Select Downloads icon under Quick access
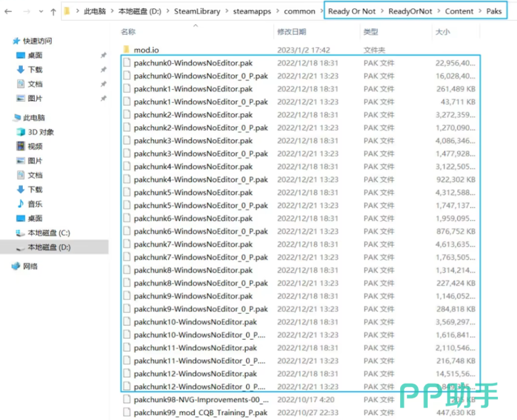The width and height of the screenshot is (517, 420). tap(21, 70)
